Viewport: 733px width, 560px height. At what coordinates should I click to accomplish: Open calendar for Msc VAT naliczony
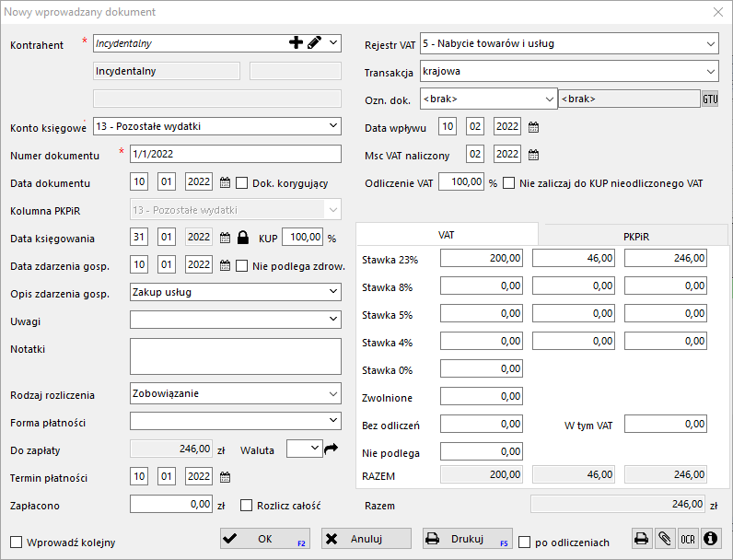[533, 155]
